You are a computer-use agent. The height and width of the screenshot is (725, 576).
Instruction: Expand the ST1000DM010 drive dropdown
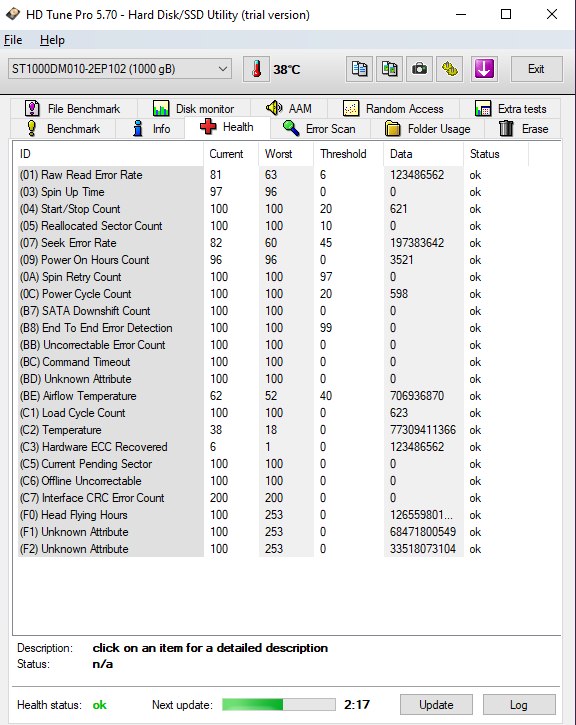coord(120,69)
